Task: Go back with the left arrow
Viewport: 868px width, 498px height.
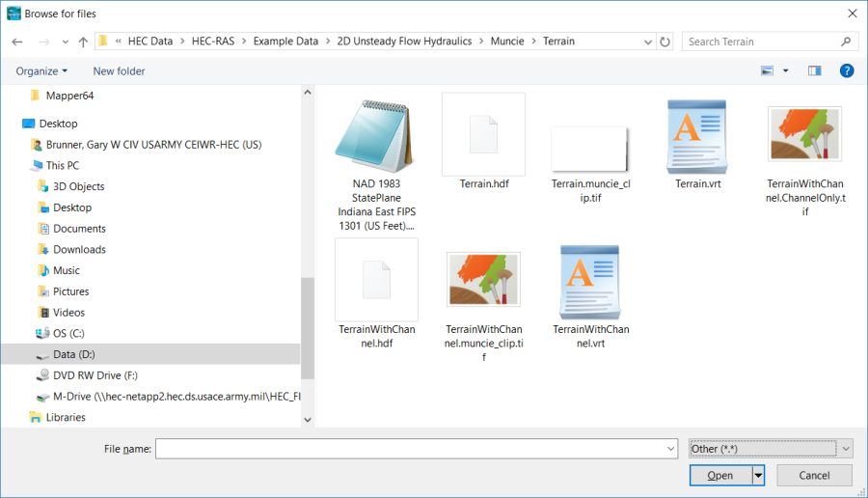Action: [17, 41]
